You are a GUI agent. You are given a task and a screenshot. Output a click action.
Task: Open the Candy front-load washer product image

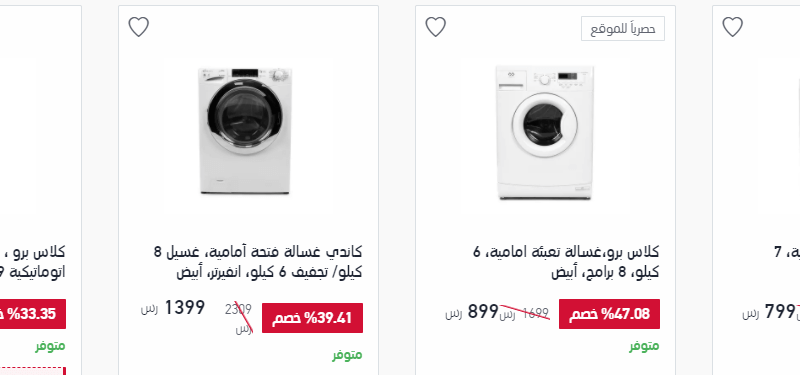(x=245, y=131)
